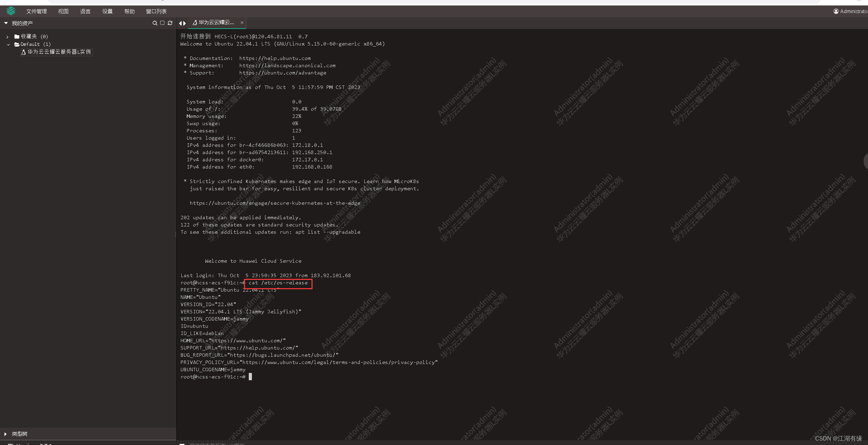Click the Welcome to Huawei Cloud Service text
The height and width of the screenshot is (445, 868).
point(253,261)
